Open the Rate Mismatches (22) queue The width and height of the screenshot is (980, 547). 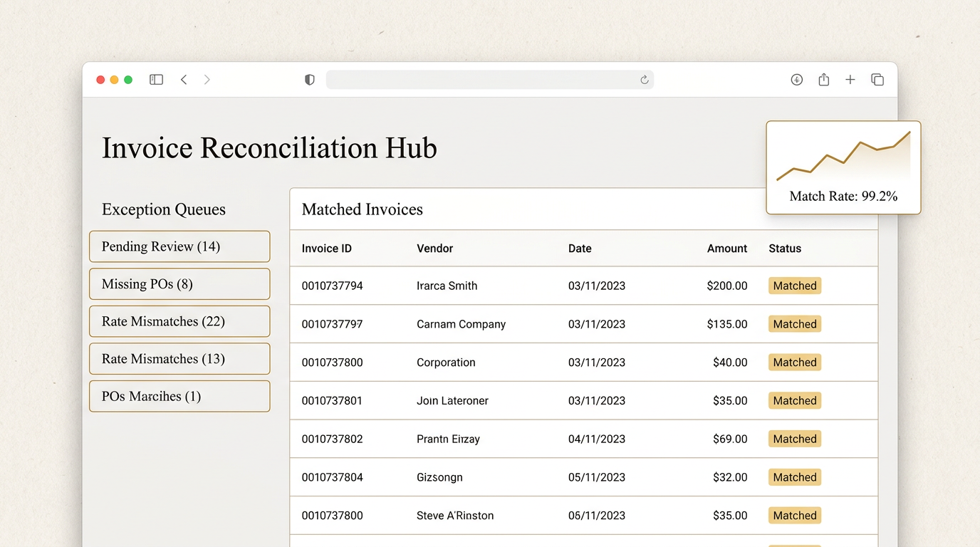pyautogui.click(x=179, y=321)
